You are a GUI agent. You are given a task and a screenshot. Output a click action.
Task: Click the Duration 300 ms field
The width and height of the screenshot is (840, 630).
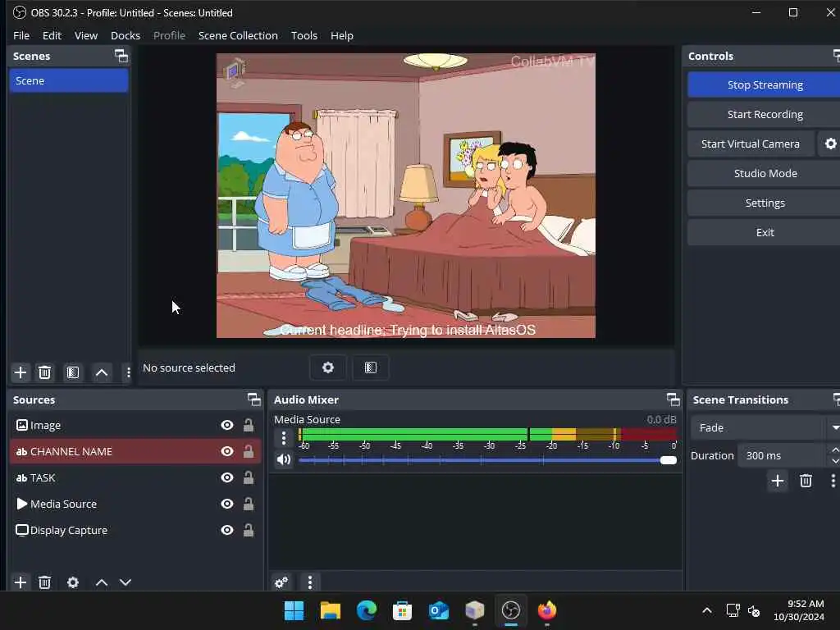point(783,455)
